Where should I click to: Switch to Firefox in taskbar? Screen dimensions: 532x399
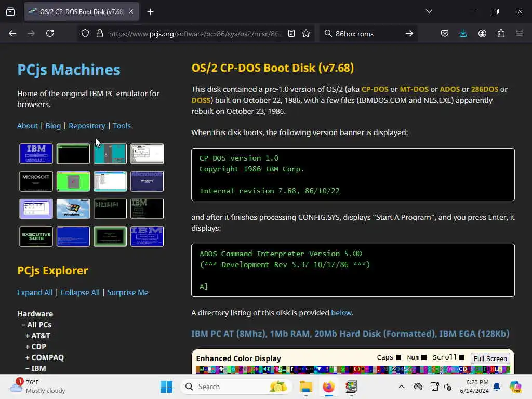328,387
